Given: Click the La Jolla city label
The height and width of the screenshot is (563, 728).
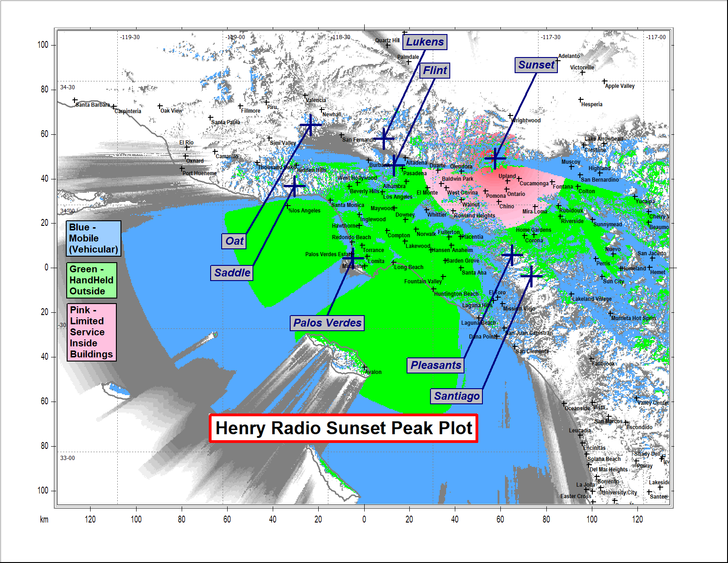Looking at the screenshot, I should click(585, 485).
